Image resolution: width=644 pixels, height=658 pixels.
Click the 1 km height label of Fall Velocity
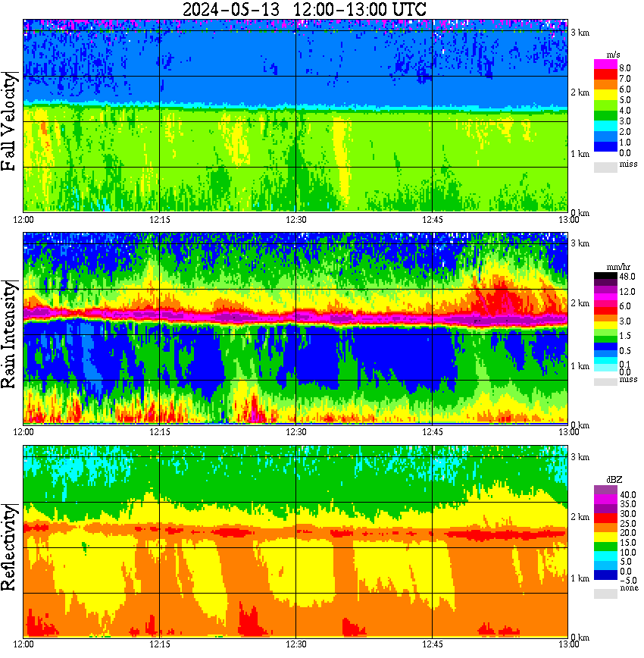point(580,154)
